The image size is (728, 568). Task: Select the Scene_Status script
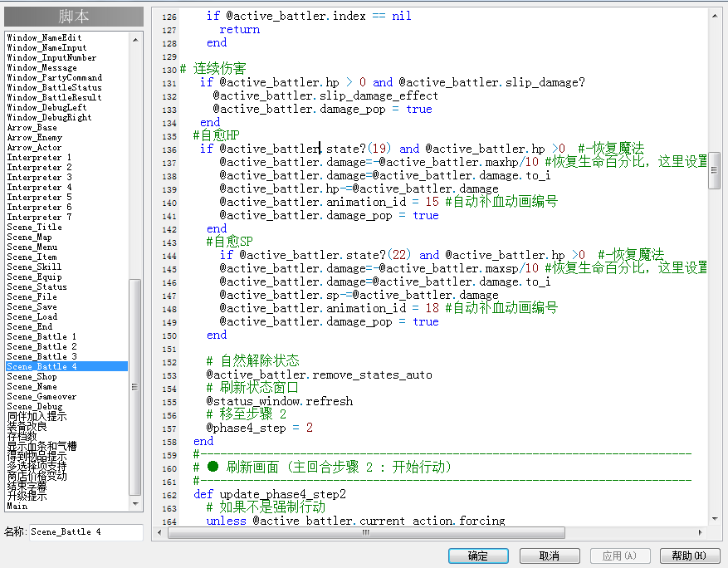click(x=37, y=287)
